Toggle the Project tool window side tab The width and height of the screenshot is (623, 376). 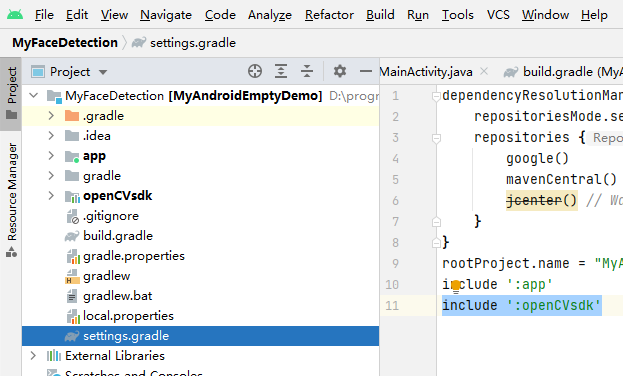pyautogui.click(x=11, y=93)
